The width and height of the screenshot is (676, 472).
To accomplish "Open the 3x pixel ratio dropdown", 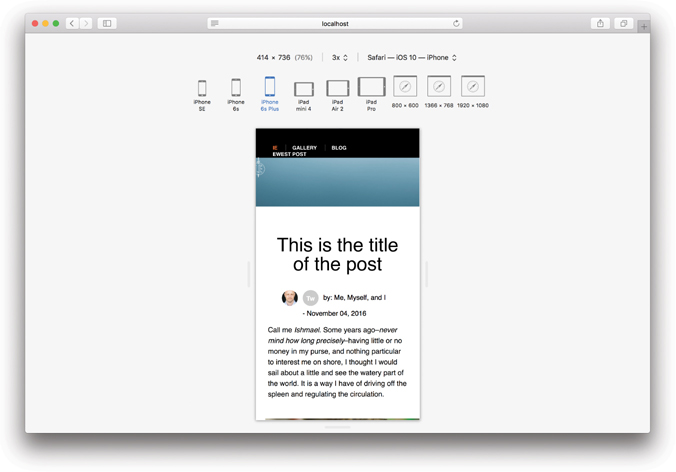I will [340, 58].
